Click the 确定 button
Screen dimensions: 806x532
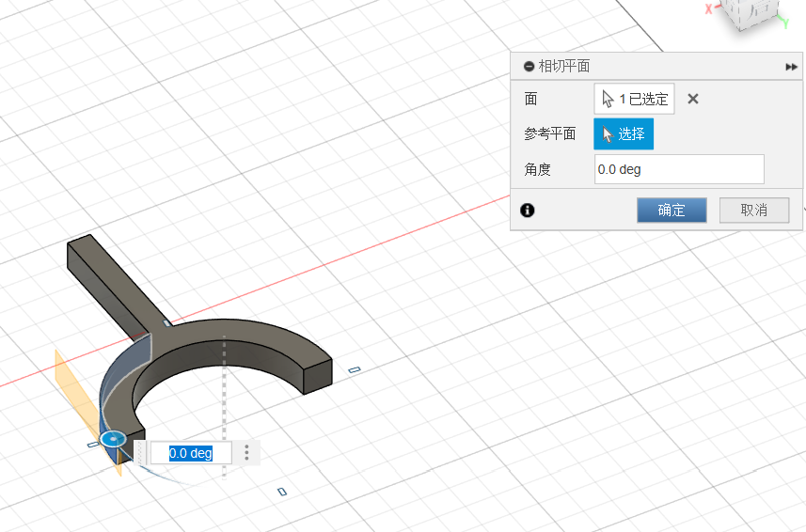[x=672, y=210]
